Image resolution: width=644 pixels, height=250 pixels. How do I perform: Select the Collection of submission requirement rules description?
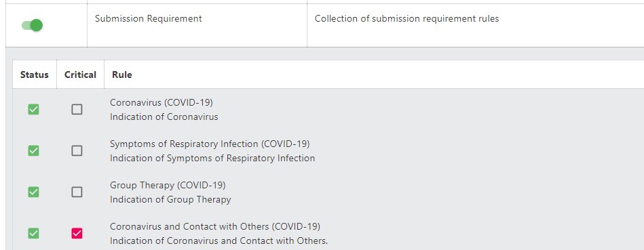407,19
